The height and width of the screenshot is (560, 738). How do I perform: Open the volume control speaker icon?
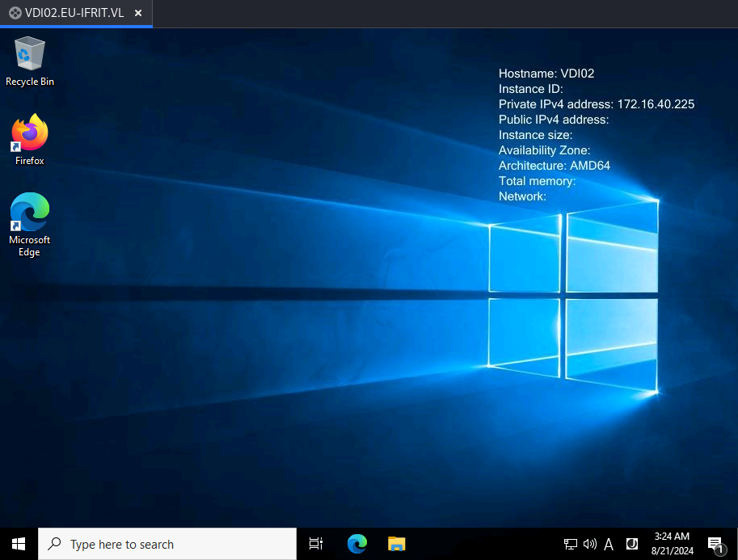click(590, 545)
